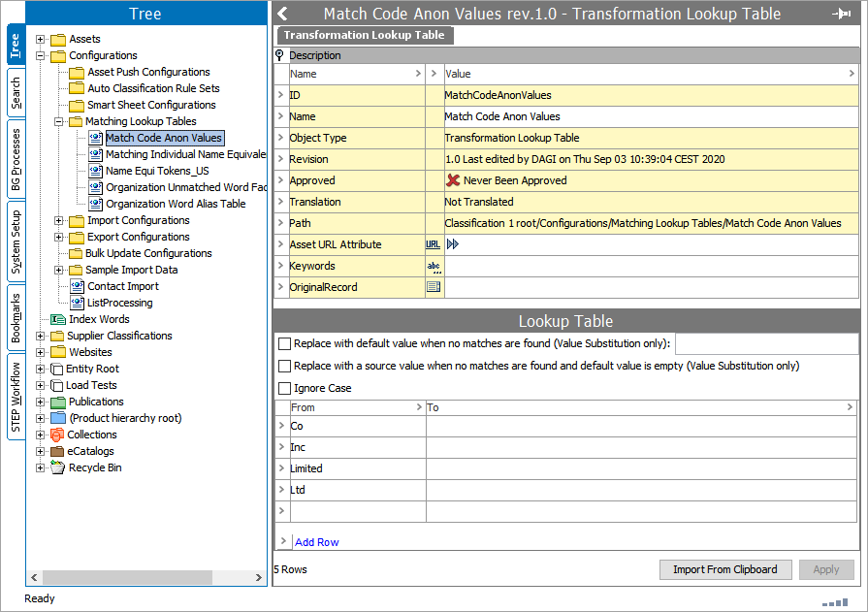868x612 pixels.
Task: Click the back arrow in the title bar
Action: (282, 14)
